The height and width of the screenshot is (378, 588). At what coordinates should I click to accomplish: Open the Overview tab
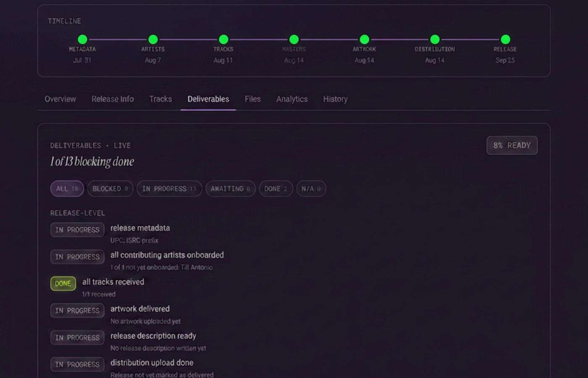(x=60, y=99)
